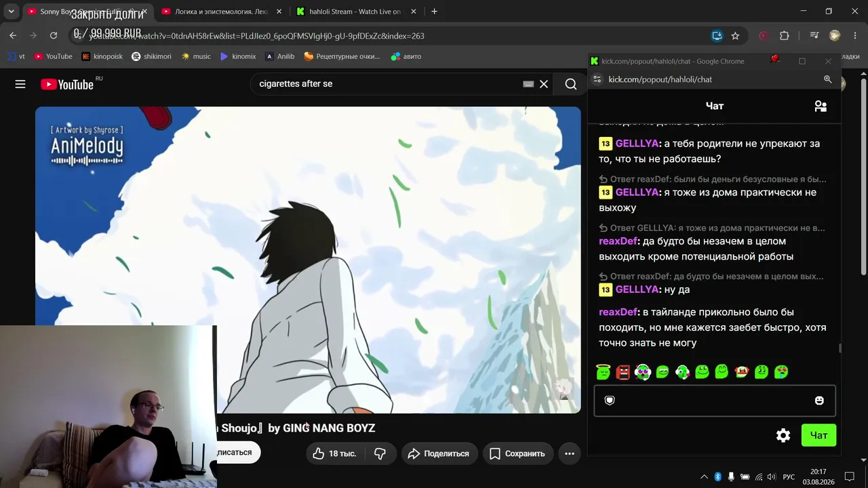Open the kinopoisk bookmark
Viewport: 868px width, 488px height.
(x=102, y=56)
